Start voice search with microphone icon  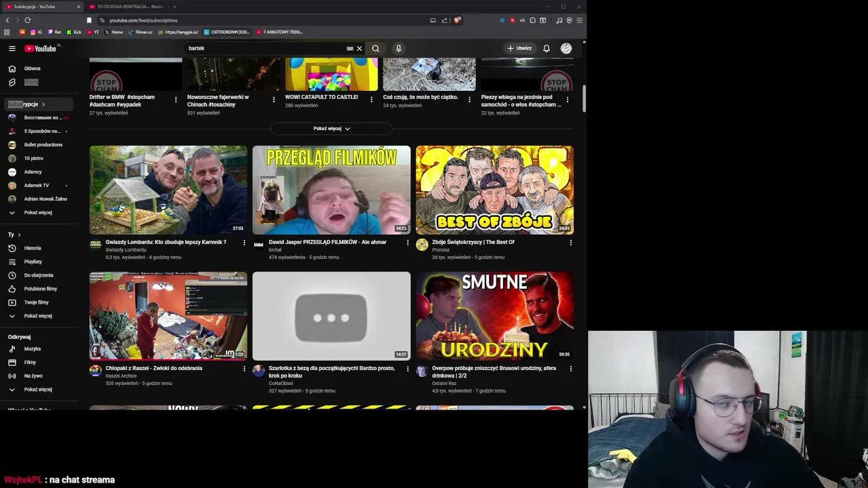(x=399, y=48)
